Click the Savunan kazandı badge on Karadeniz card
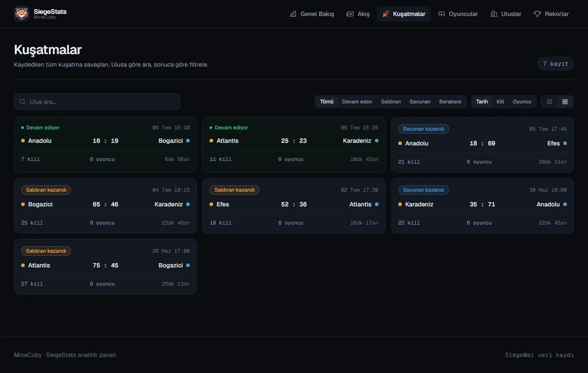The width and height of the screenshot is (588, 373). pos(423,190)
